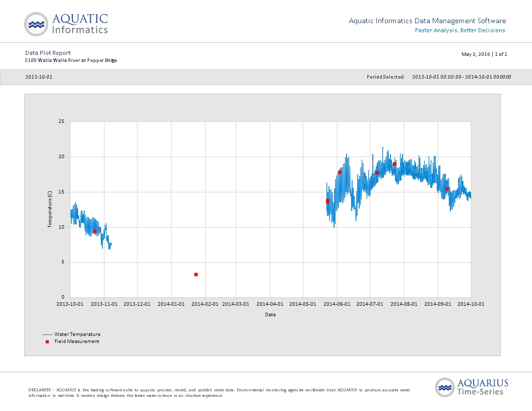Click y-axis tick label 5
Viewport: 532px width, 411px height.
(x=63, y=262)
